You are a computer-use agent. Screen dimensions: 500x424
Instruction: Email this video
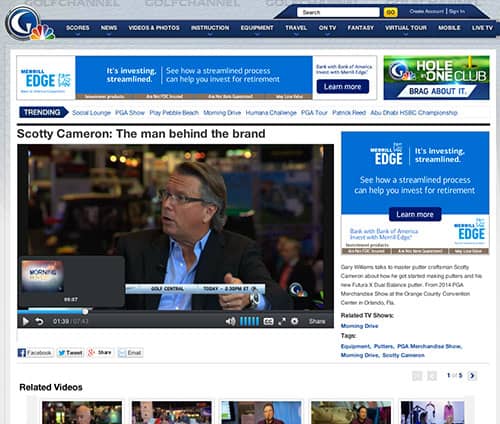(131, 353)
